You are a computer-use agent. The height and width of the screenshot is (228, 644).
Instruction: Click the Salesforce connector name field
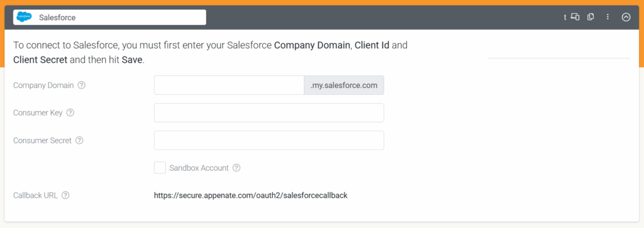tap(109, 17)
